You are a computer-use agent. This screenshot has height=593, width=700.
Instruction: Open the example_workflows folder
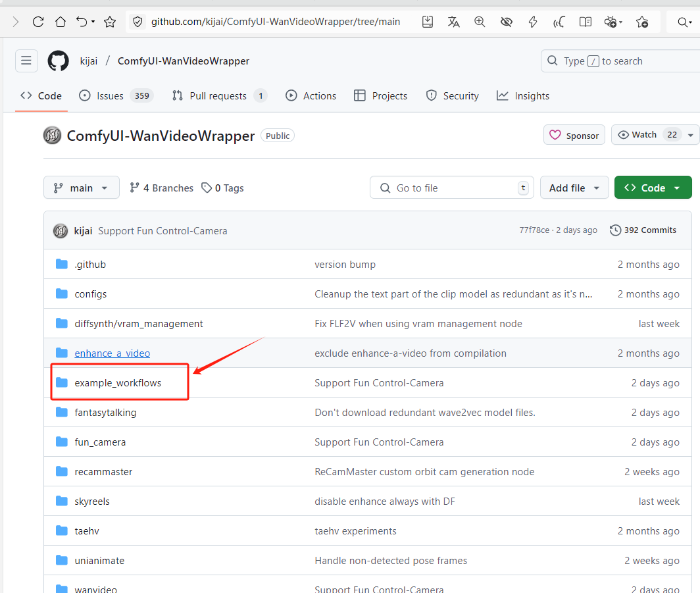coord(118,382)
